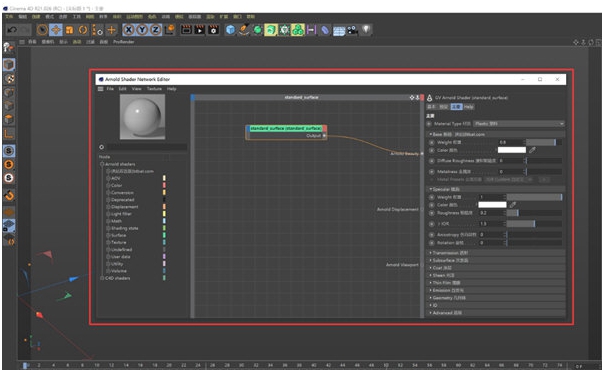
Task: Select the Live Selection tool
Action: [x=42, y=30]
